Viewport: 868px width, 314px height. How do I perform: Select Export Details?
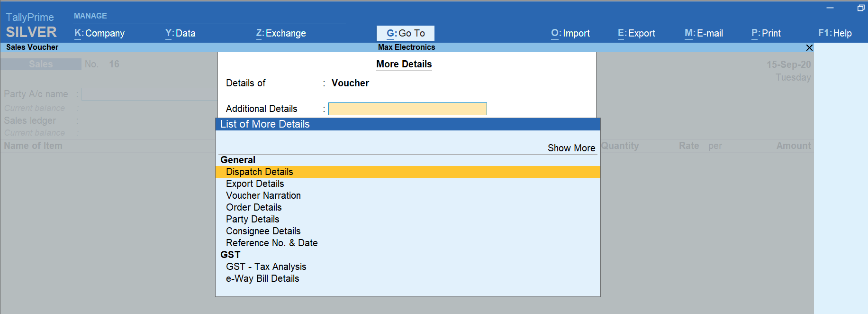[x=408, y=184]
